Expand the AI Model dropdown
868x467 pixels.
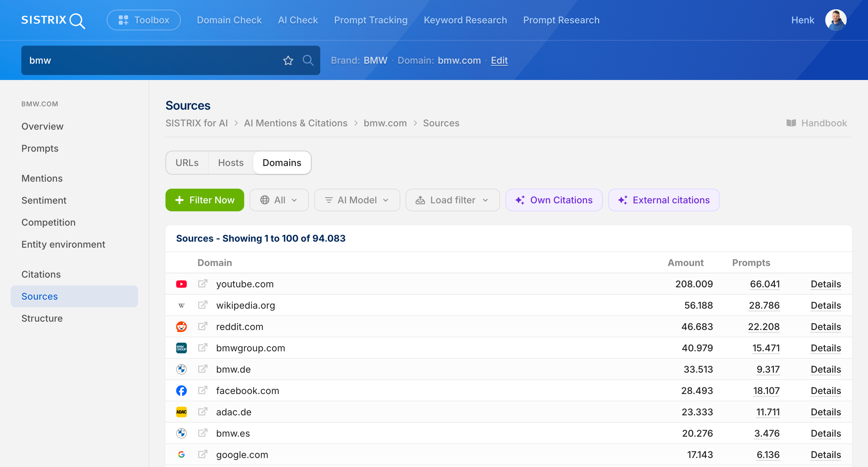coord(357,200)
